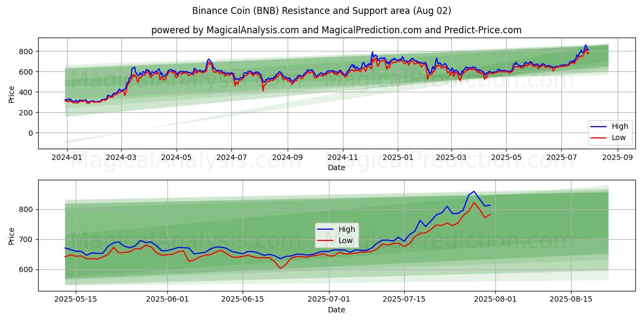The image size is (644, 322).
Task: Click the 'powered by MagicalAnalysis.com' subtitle line
Action: click(336, 30)
